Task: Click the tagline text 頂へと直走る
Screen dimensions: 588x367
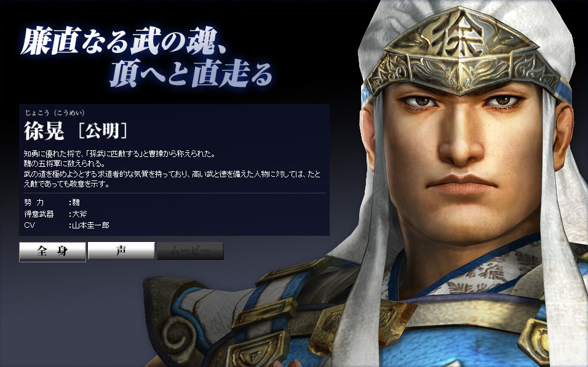Action: 191,73
